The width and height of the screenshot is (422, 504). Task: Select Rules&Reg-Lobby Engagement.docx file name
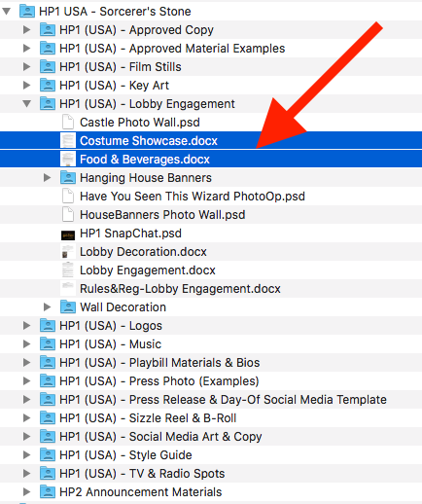point(180,289)
